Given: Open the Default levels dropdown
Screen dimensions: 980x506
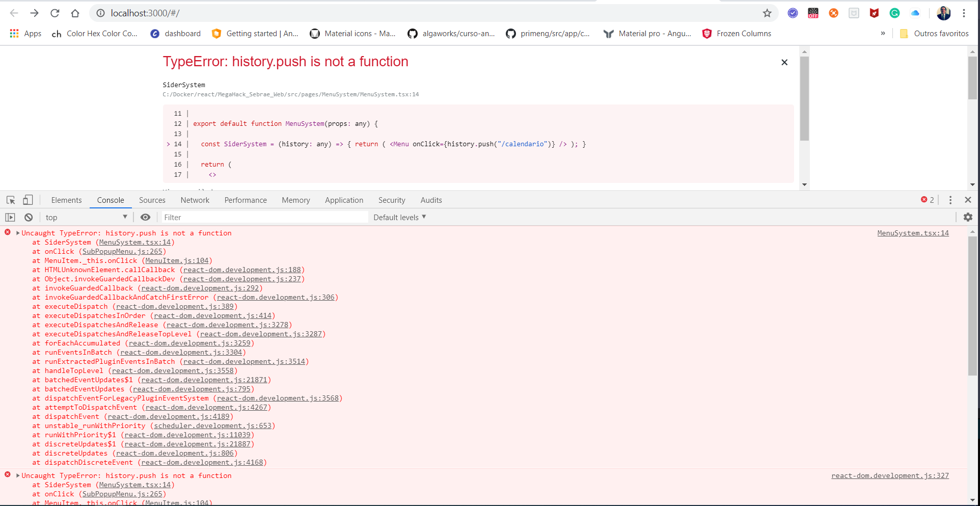Looking at the screenshot, I should 399,217.
